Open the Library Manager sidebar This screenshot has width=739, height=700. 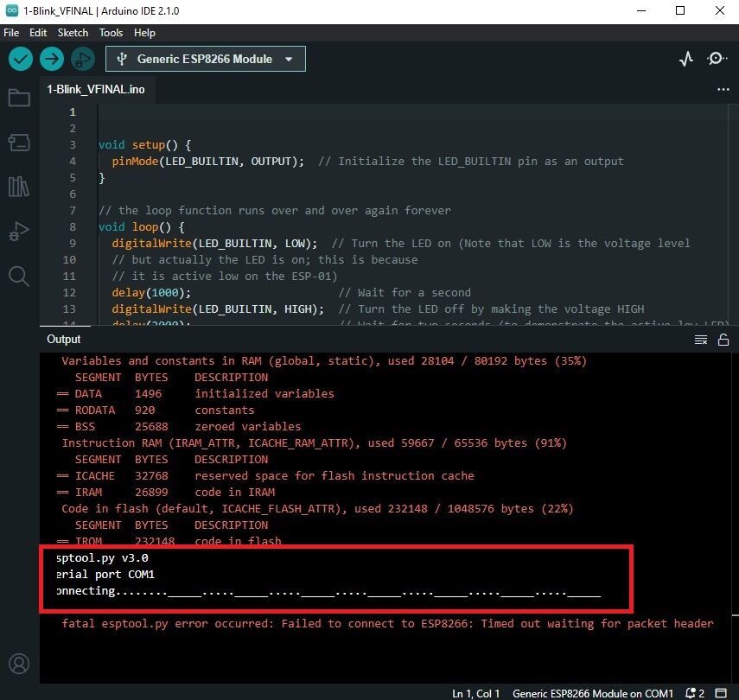pyautogui.click(x=19, y=187)
